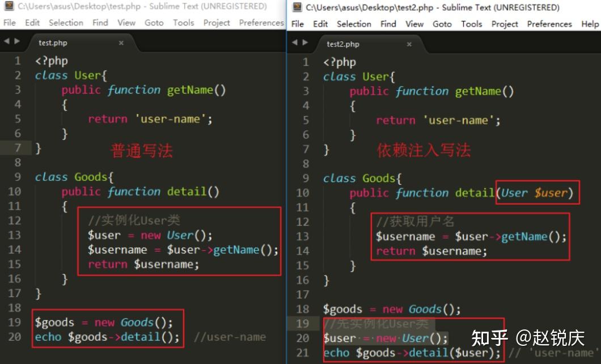Open the Edit menu in left window
The height and width of the screenshot is (364, 601).
click(32, 23)
